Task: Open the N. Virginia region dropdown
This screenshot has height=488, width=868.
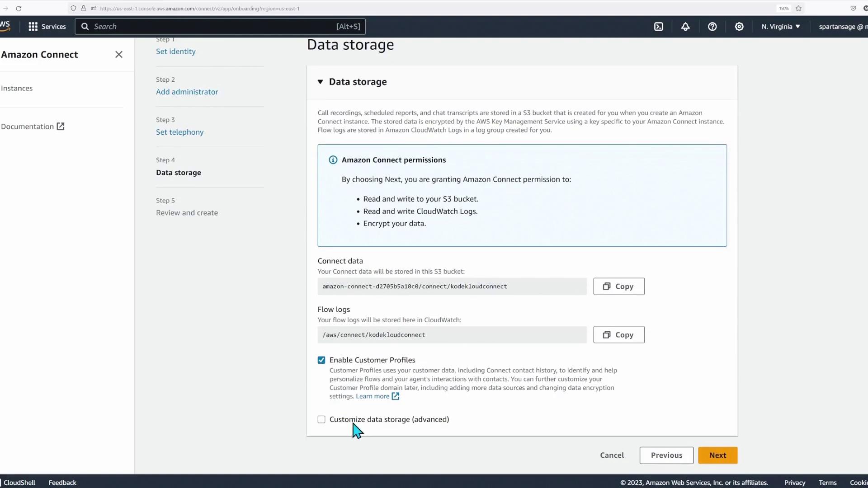Action: [781, 27]
